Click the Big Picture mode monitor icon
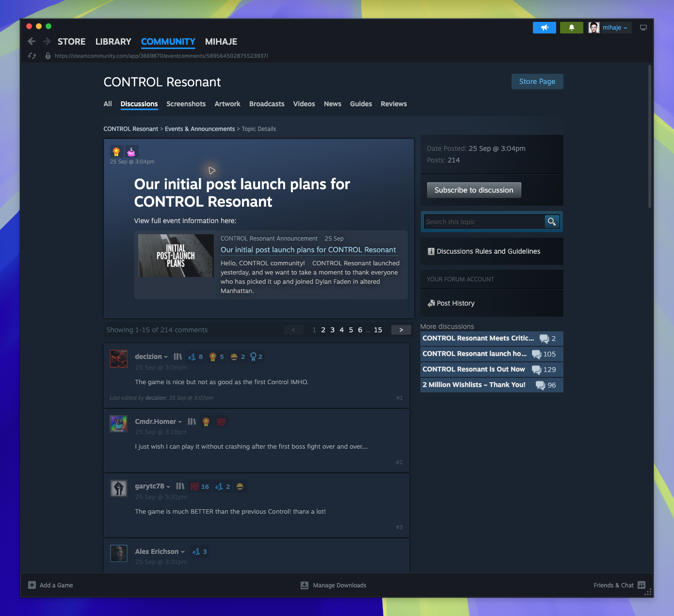This screenshot has height=616, width=674. (x=643, y=28)
